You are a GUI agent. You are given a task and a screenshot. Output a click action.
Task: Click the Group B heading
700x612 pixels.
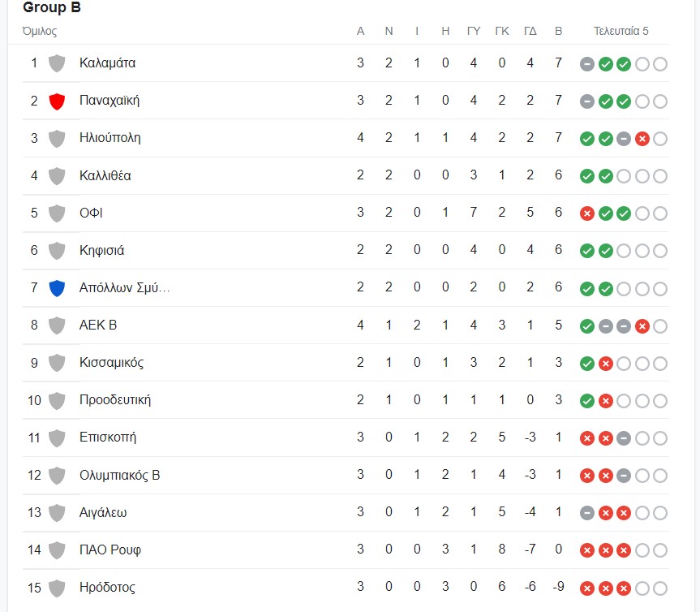(x=52, y=8)
